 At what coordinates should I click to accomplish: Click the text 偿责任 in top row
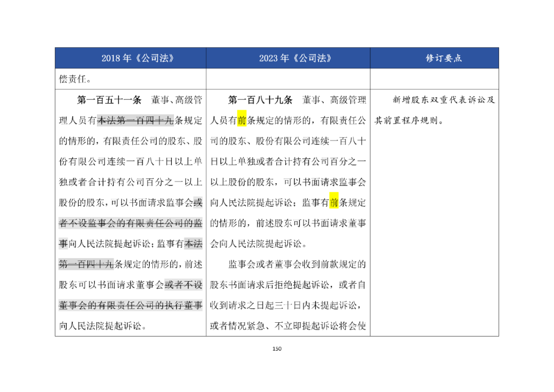point(72,79)
